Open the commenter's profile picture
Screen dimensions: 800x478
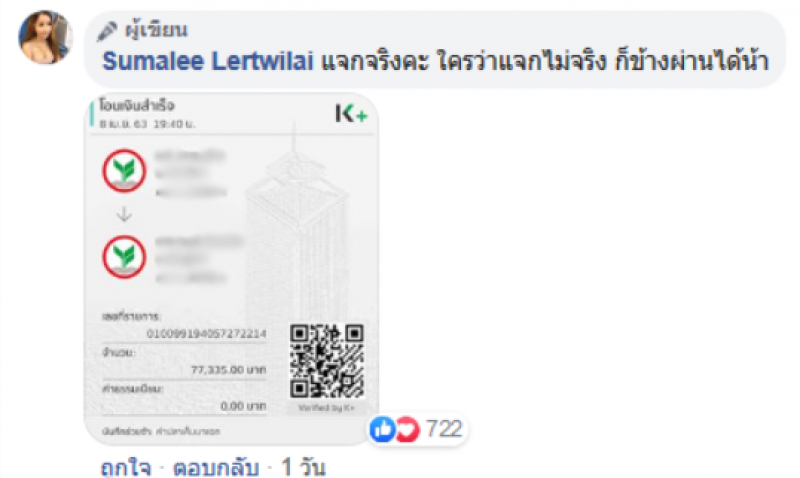click(x=45, y=37)
